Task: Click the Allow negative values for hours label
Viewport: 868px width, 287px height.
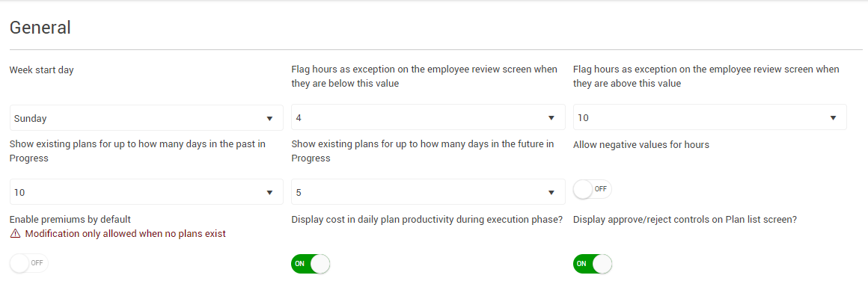Action: pyautogui.click(x=641, y=144)
